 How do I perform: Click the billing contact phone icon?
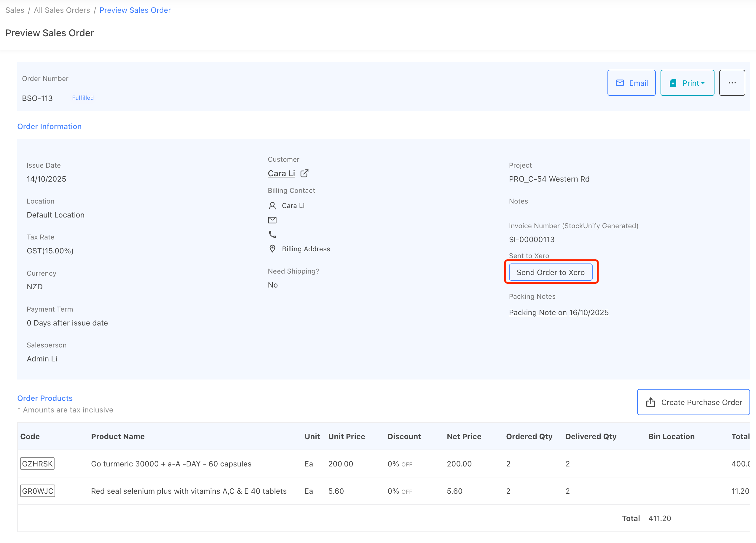pos(272,234)
